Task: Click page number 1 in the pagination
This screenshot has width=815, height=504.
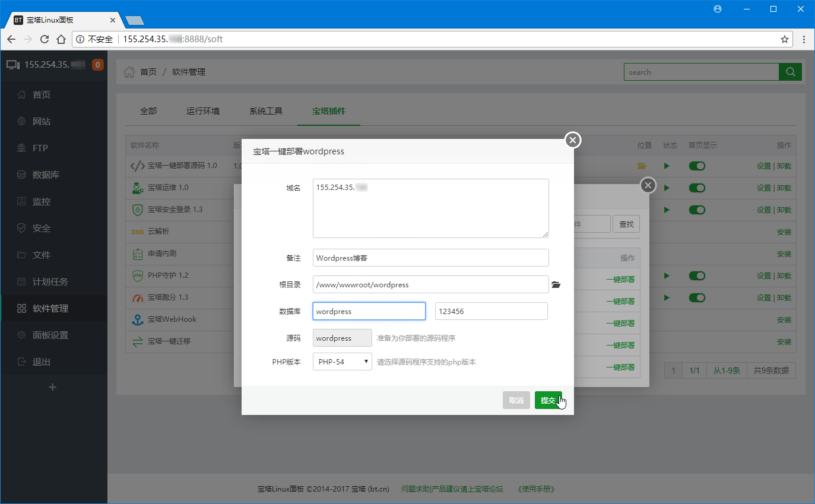Action: tap(673, 370)
